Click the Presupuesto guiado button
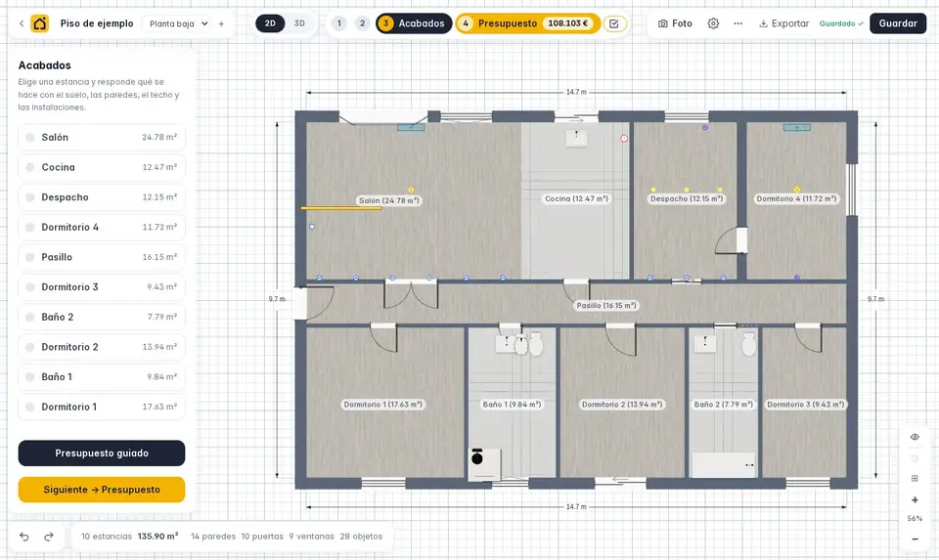 (x=102, y=452)
